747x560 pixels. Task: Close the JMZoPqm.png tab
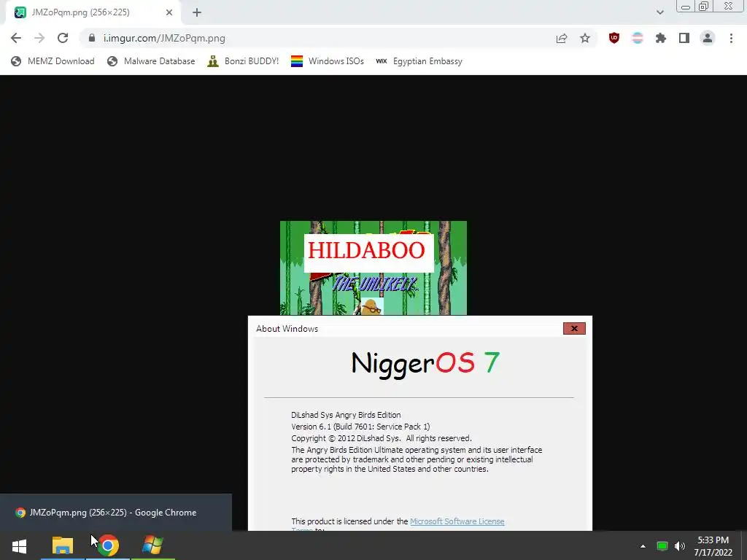pyautogui.click(x=169, y=12)
